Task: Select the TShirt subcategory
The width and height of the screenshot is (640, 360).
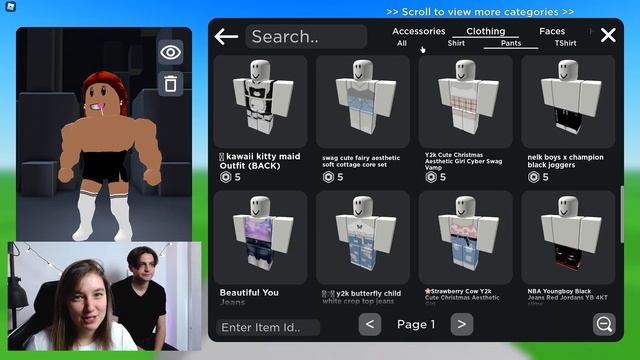Action: tap(565, 43)
